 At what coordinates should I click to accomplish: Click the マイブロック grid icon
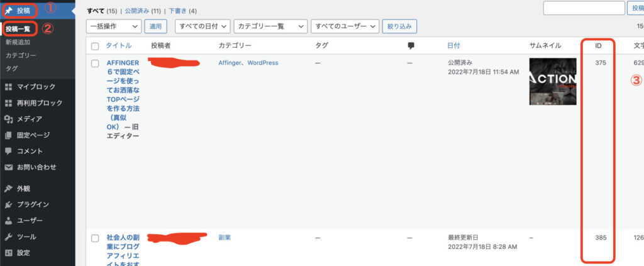pos(8,87)
